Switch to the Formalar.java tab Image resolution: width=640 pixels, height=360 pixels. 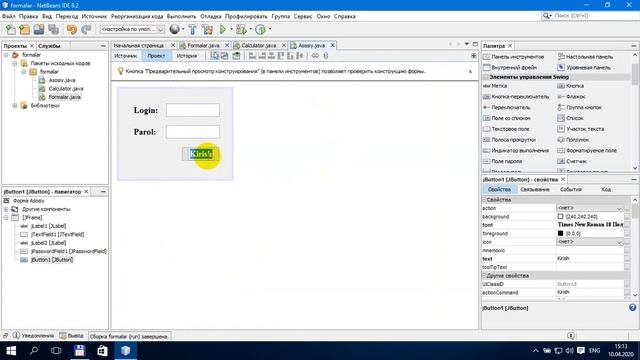pyautogui.click(x=203, y=45)
